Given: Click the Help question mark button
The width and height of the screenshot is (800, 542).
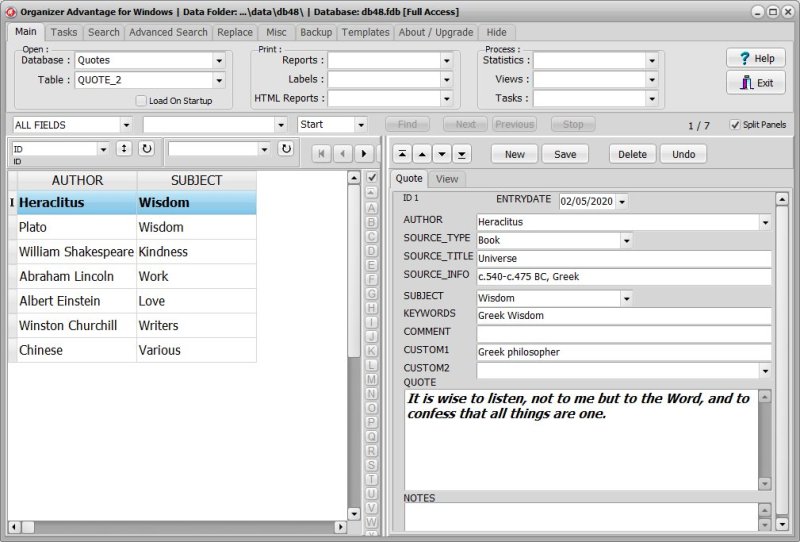Looking at the screenshot, I should [x=756, y=58].
